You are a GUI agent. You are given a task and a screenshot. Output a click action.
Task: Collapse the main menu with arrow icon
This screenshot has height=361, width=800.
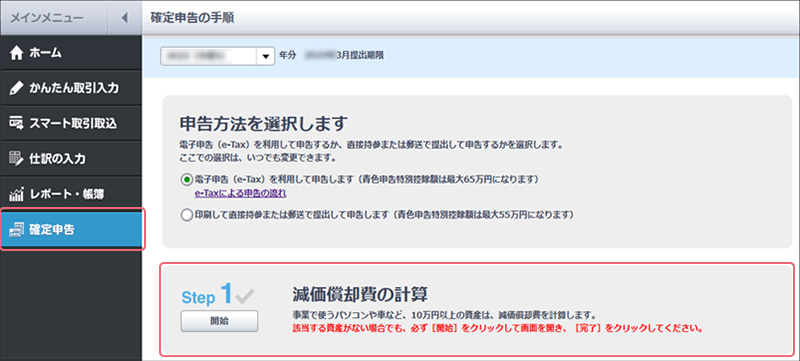(x=124, y=18)
